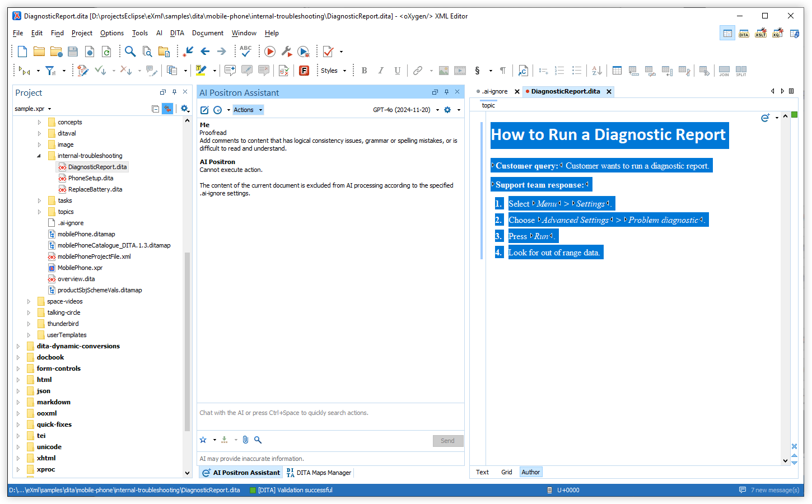Click the sort A-Z icon
The image size is (812, 504).
pos(597,71)
